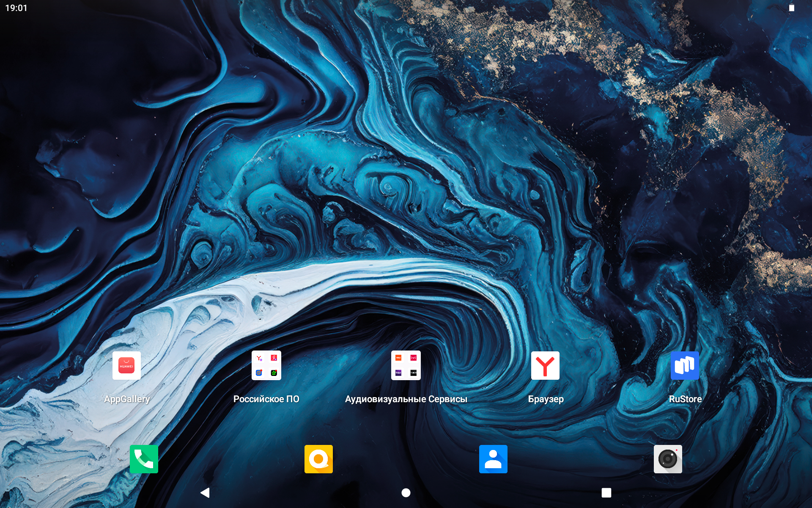Tap the Mail.ru mini-icon inside Российское ПО folder

click(x=259, y=373)
